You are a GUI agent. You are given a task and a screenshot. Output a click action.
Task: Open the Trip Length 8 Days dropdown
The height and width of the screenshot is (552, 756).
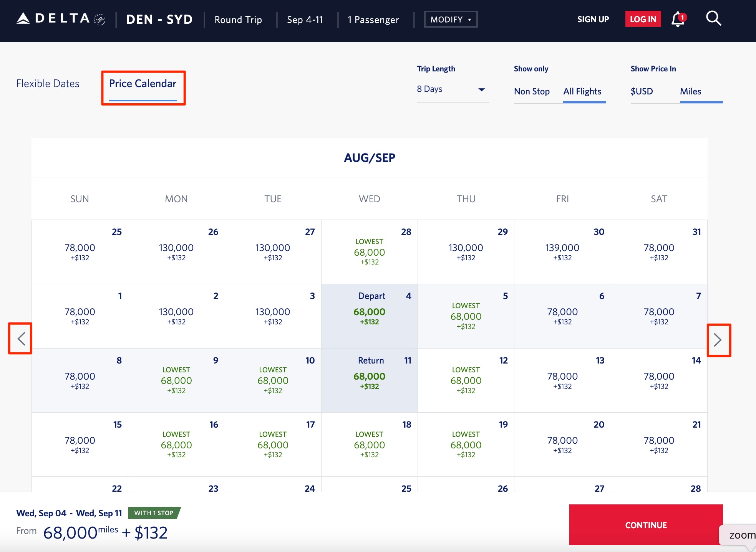(452, 89)
